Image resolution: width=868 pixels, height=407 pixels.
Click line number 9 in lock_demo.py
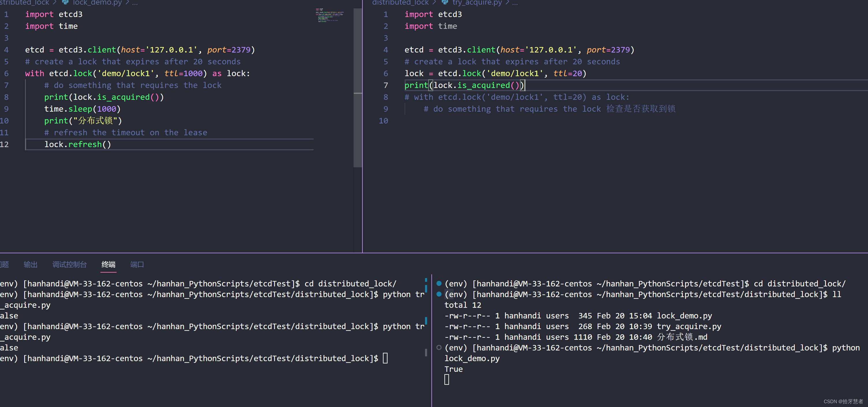pos(6,109)
